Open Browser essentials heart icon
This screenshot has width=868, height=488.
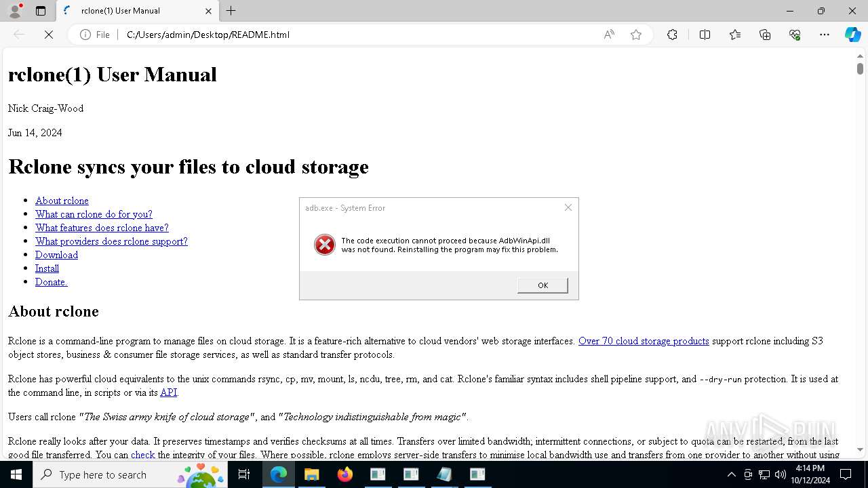pyautogui.click(x=795, y=35)
